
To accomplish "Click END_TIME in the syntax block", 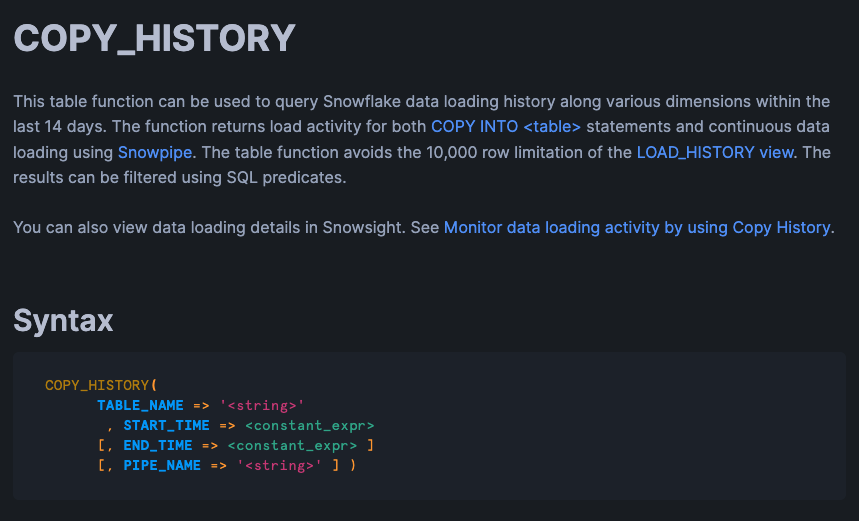I will pos(157,445).
